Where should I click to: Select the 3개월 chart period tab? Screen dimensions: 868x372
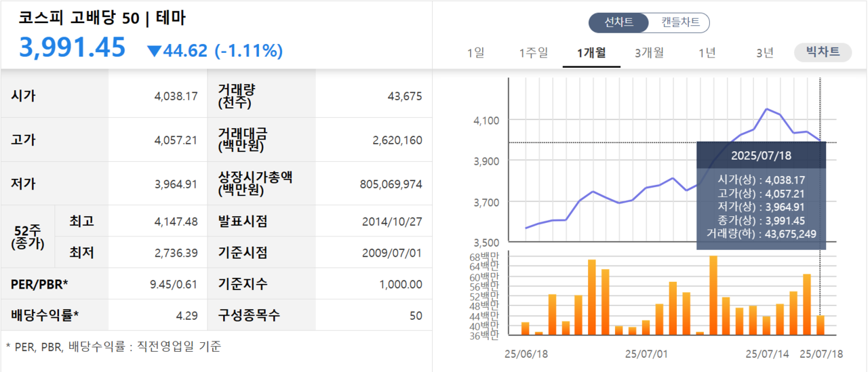coord(649,53)
